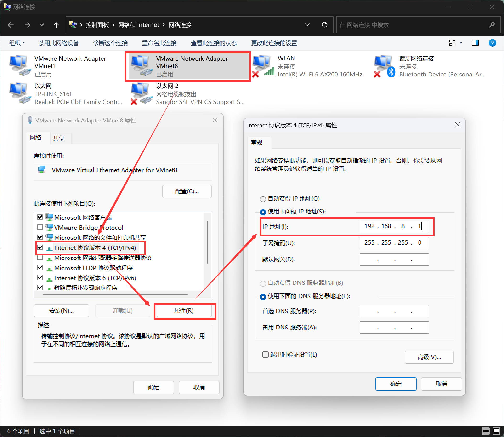Enable validate settings upon exit checkbox
This screenshot has height=437, width=504.
click(265, 355)
